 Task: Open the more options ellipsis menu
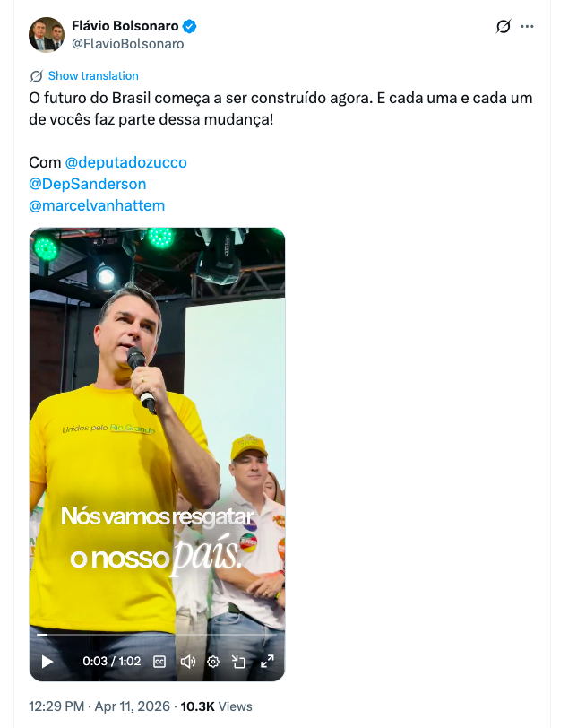pos(527,26)
